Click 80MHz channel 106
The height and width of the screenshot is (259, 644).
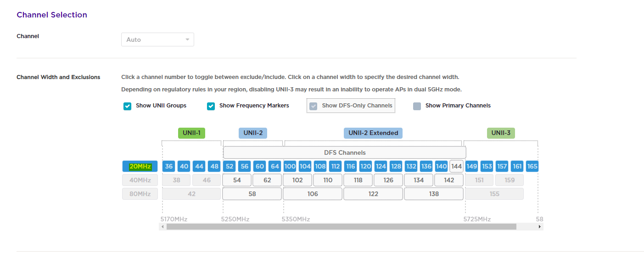pos(313,194)
